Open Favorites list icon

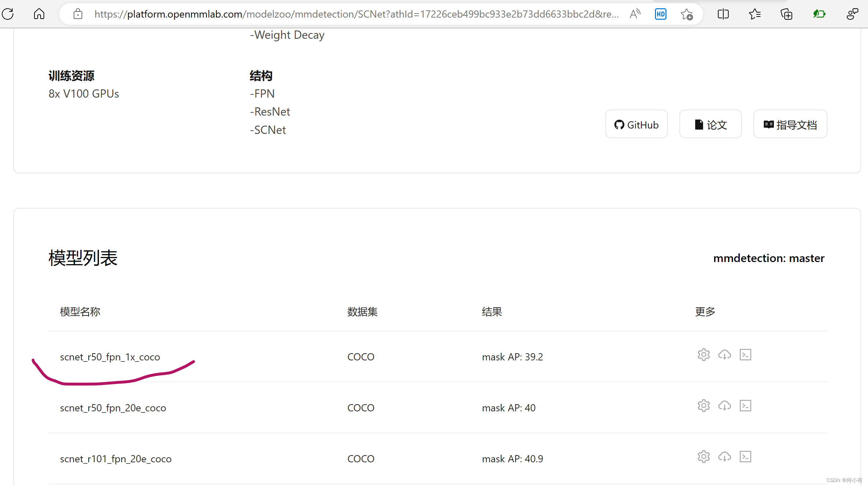754,14
